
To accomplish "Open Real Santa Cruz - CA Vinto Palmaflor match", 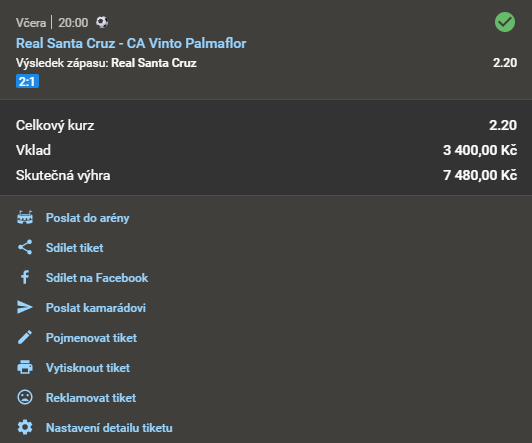I will (131, 43).
